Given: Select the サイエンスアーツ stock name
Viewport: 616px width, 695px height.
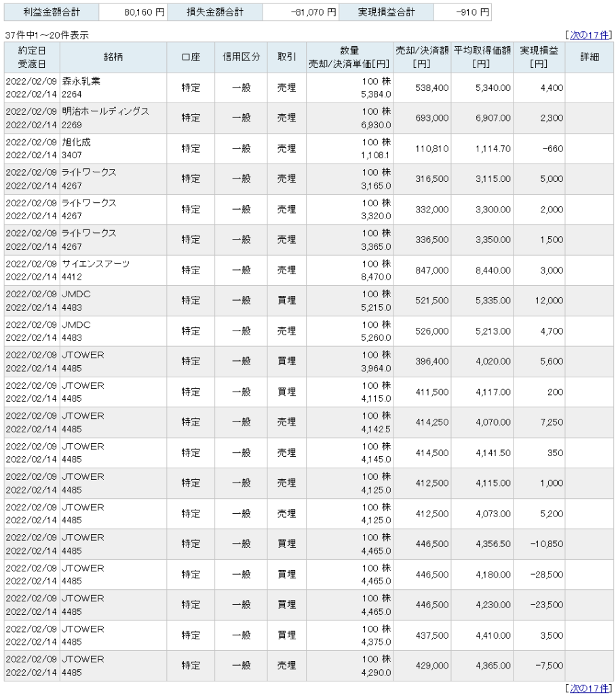Looking at the screenshot, I should click(x=96, y=264).
